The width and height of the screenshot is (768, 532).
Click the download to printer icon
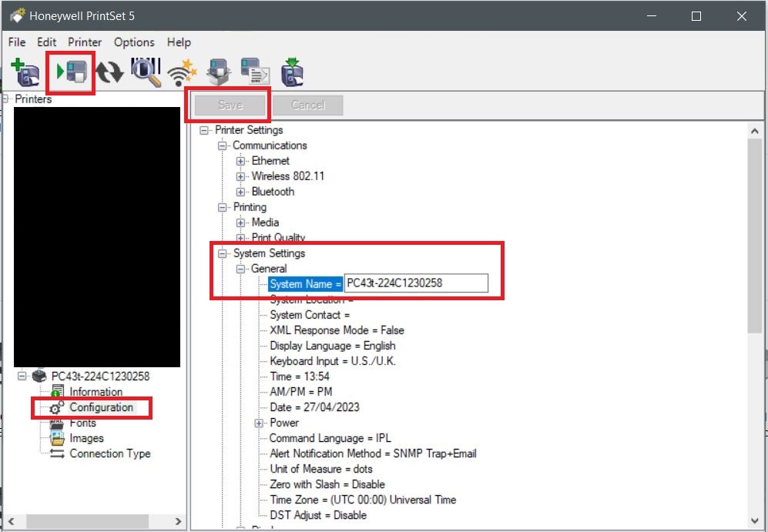pyautogui.click(x=293, y=72)
